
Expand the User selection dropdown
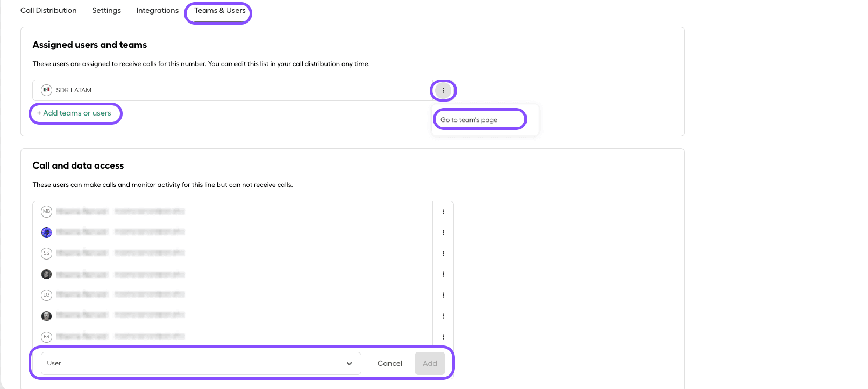(199, 363)
